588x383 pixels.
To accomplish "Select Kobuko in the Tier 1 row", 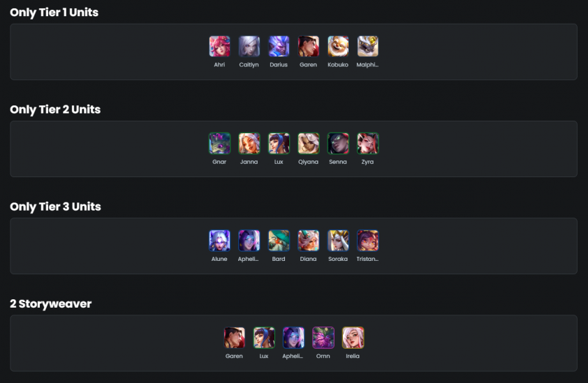I will coord(338,46).
